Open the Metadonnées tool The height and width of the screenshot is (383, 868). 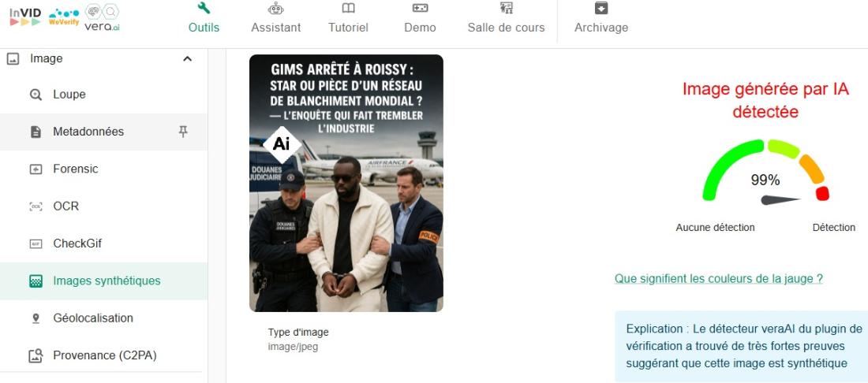click(x=88, y=132)
